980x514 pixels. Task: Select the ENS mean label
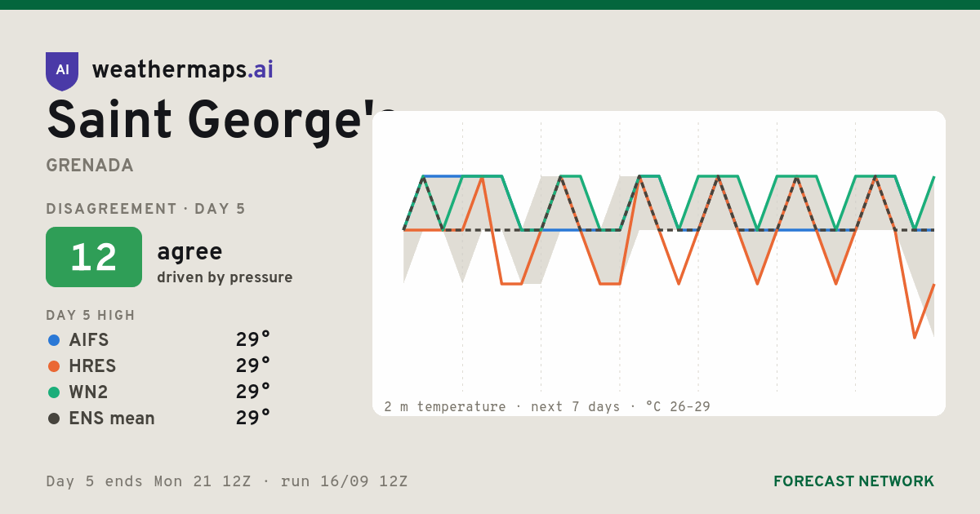click(x=112, y=419)
